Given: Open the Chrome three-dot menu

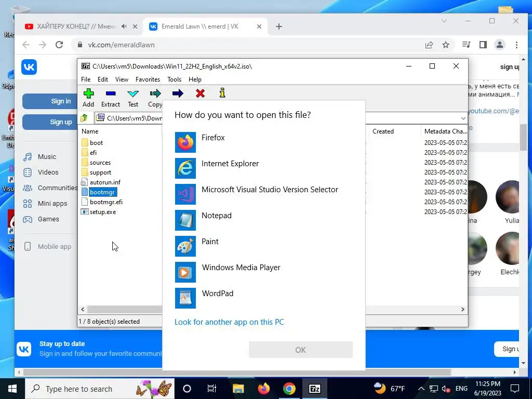Looking at the screenshot, I should (x=516, y=45).
